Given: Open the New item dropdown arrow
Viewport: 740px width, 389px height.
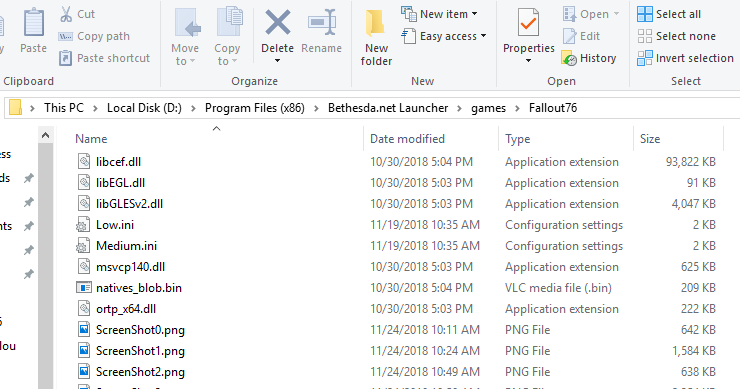Looking at the screenshot, I should click(x=474, y=14).
